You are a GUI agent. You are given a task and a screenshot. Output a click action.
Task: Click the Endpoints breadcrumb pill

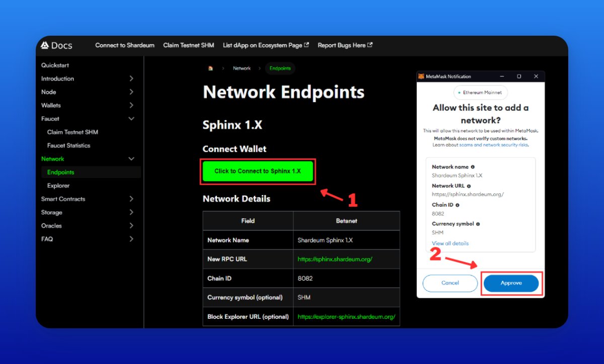point(280,68)
